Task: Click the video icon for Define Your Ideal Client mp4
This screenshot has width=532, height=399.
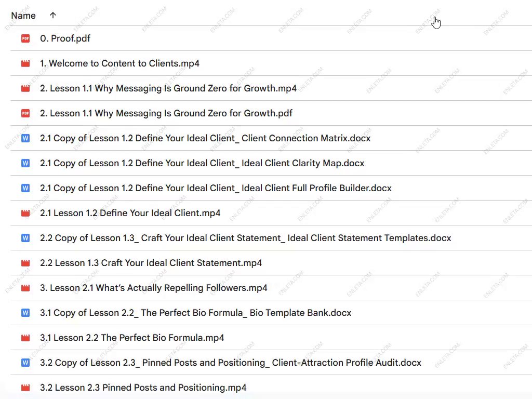Action: (x=25, y=213)
